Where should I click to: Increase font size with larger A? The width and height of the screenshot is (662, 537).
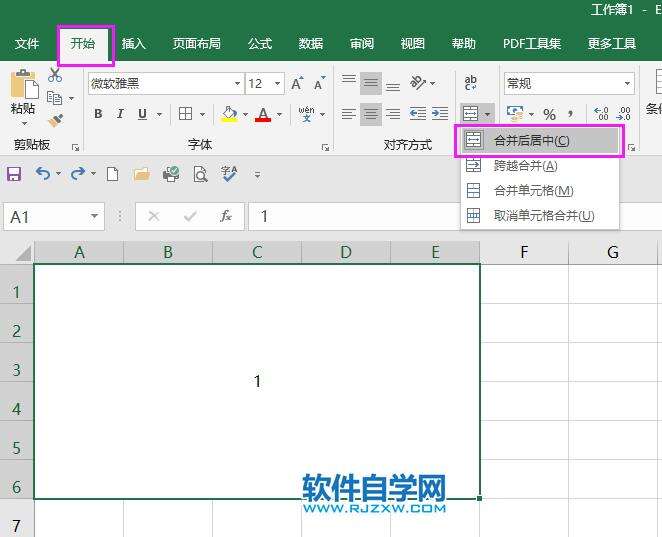coord(297,84)
